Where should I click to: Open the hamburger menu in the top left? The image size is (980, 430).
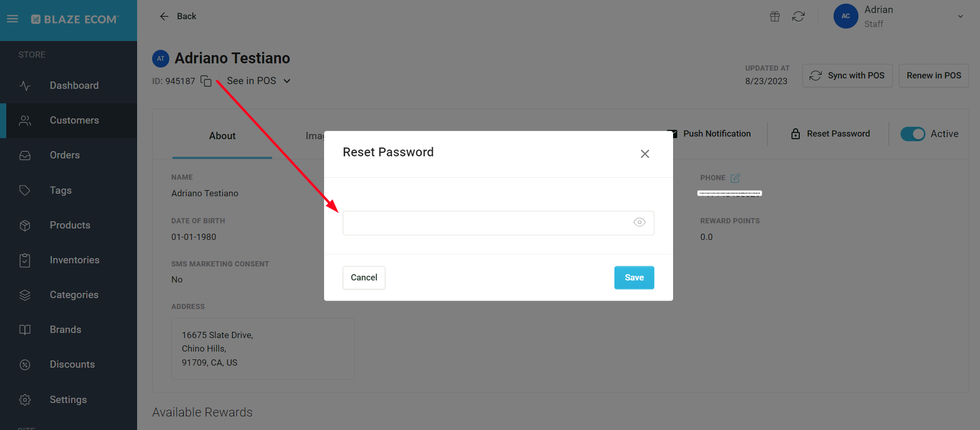[12, 19]
